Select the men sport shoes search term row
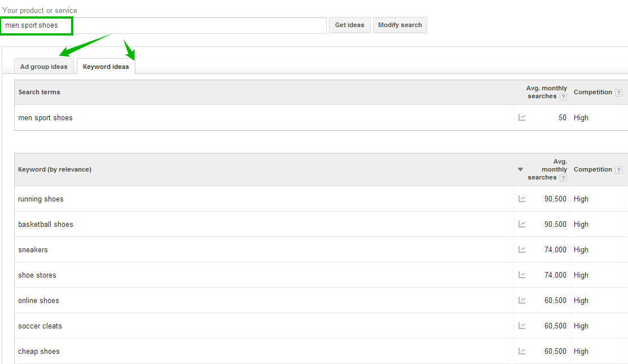Viewport: 628px width, 364px height. click(321, 118)
